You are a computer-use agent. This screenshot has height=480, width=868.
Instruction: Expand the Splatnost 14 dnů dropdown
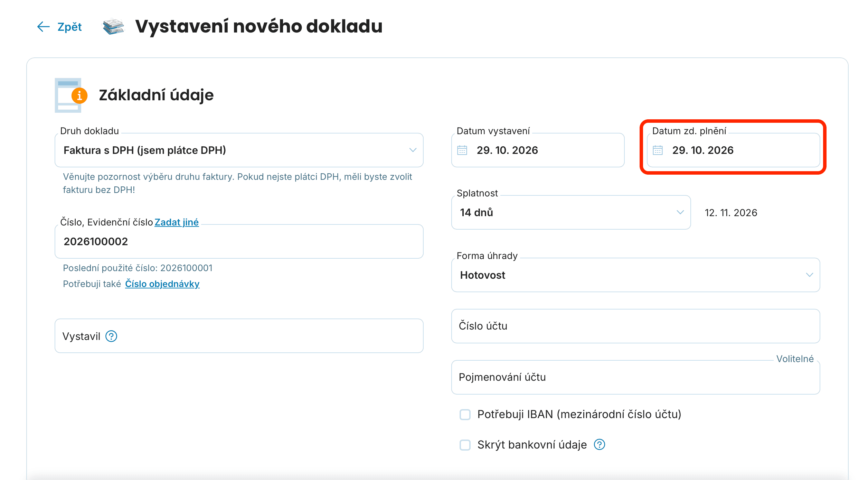[571, 212]
